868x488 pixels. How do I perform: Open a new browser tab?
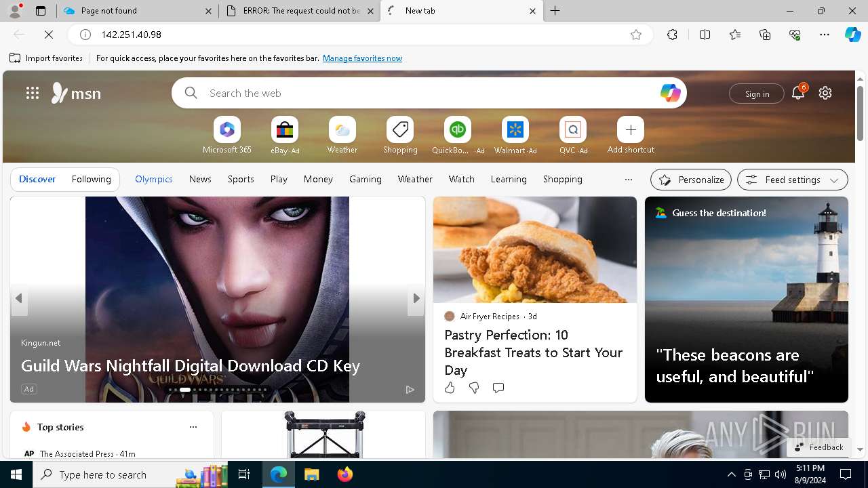555,11
